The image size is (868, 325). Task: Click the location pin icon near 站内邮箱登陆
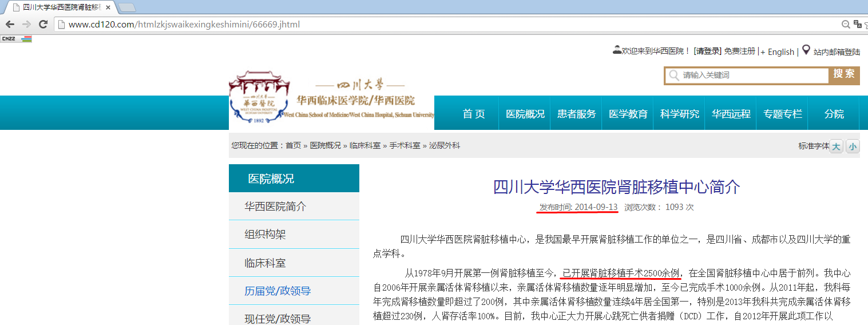[x=806, y=50]
